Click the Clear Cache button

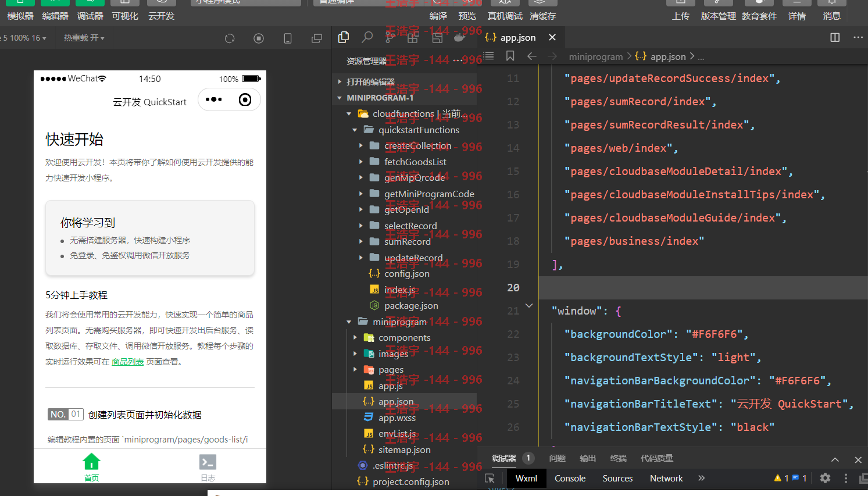(543, 16)
